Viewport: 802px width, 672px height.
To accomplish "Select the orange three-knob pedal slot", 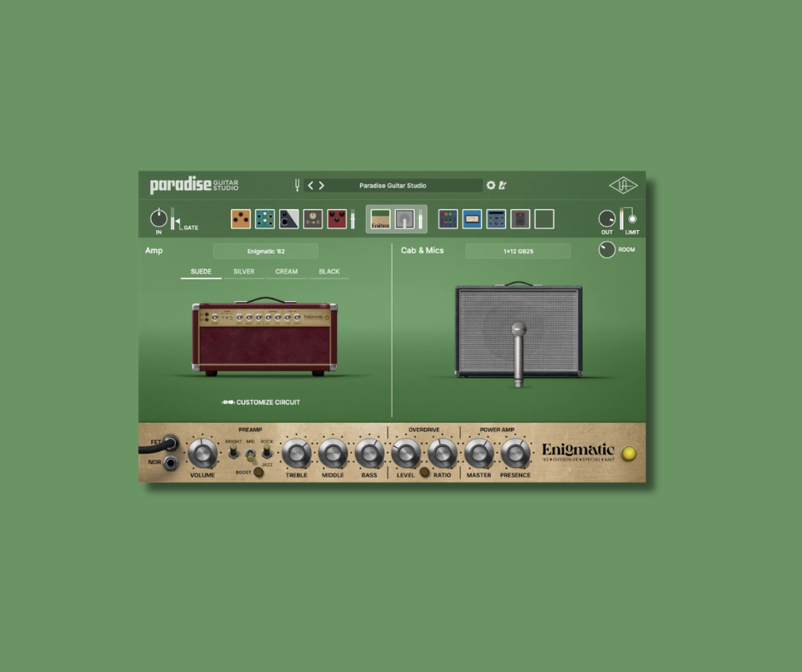I will pos(241,219).
